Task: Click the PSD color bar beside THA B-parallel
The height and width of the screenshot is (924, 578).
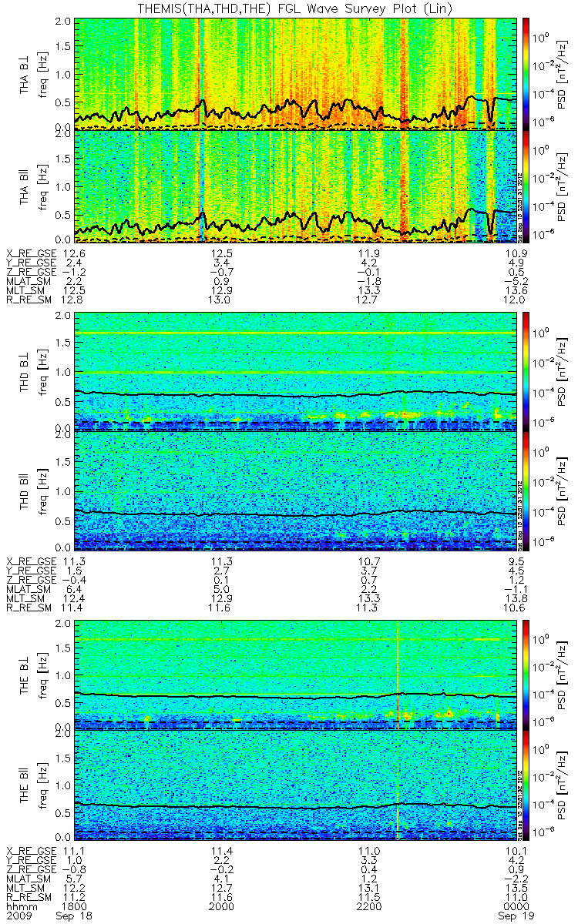Action: pos(526,186)
